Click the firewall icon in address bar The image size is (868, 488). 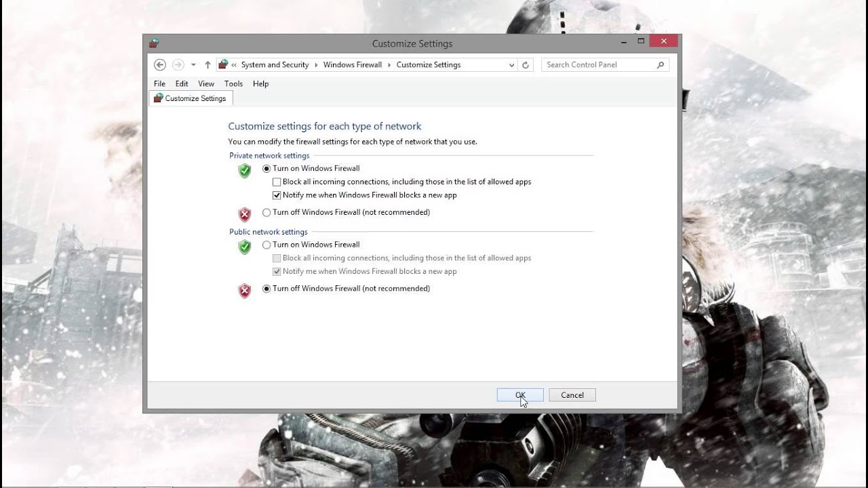[x=223, y=64]
